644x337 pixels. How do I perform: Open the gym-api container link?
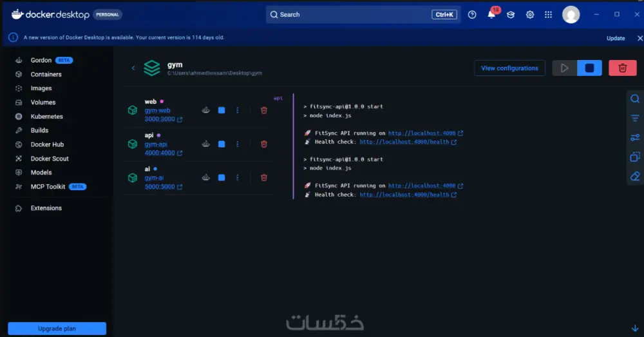point(156,144)
